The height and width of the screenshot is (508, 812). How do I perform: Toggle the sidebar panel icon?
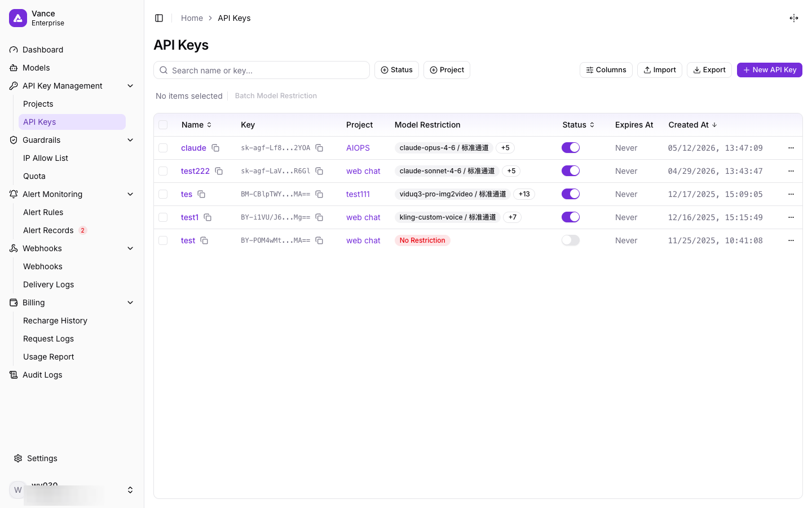click(159, 18)
